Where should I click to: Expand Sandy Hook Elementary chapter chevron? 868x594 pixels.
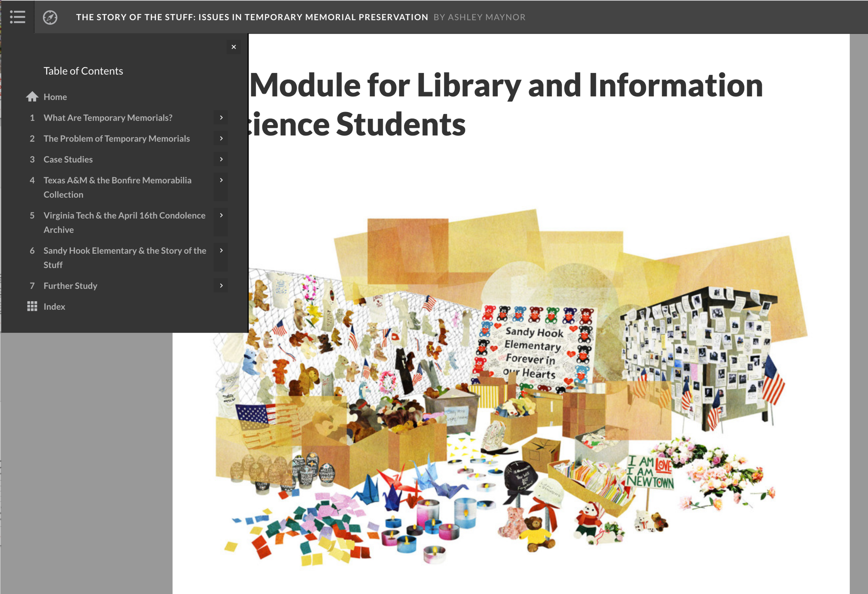(x=221, y=251)
